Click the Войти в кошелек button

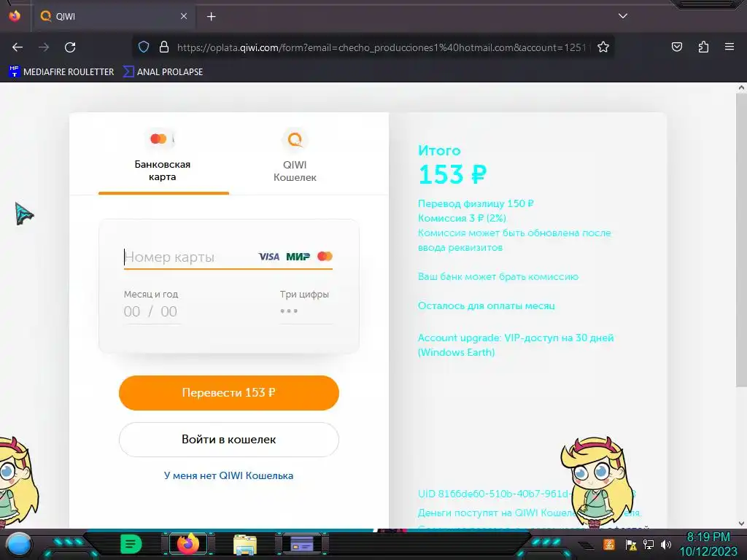pos(228,440)
